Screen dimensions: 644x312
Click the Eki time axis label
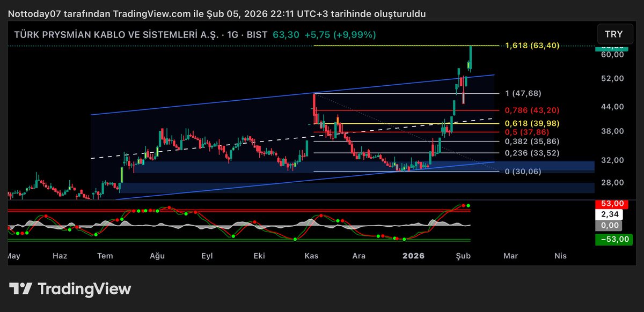260,256
